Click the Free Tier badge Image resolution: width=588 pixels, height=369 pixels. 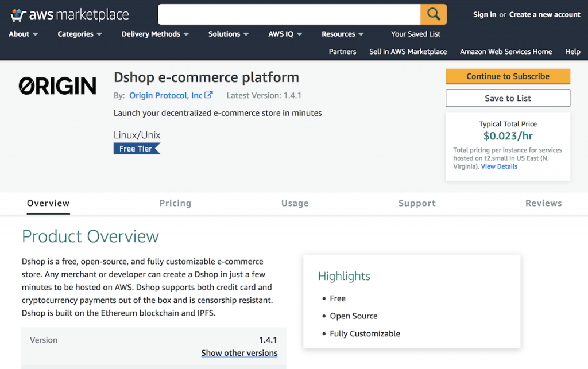[137, 149]
